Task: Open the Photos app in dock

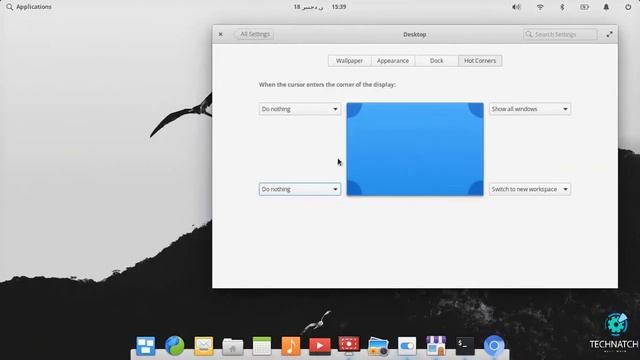Action: pos(378,346)
